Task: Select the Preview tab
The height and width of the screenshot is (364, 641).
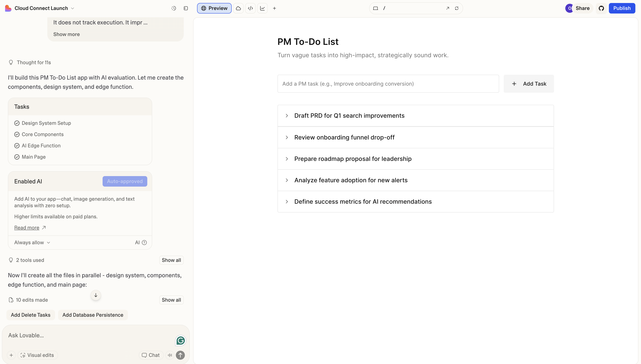Action: (x=214, y=8)
